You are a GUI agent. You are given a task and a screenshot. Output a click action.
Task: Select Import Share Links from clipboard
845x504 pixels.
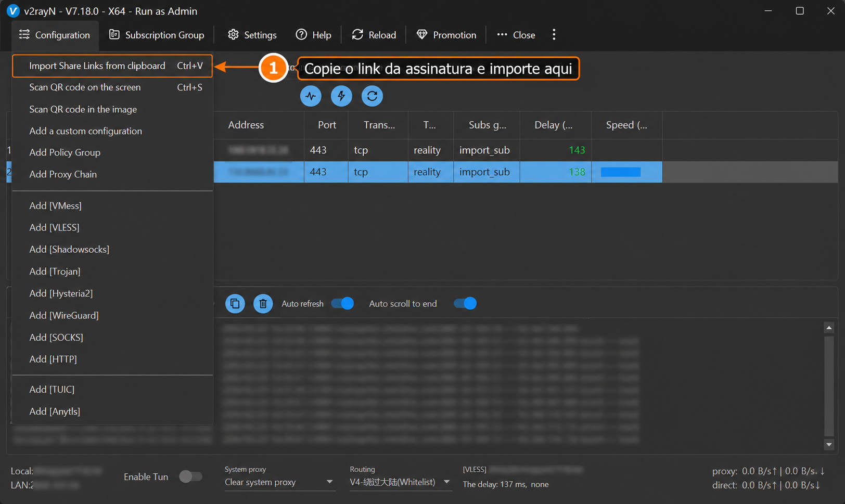[112, 66]
